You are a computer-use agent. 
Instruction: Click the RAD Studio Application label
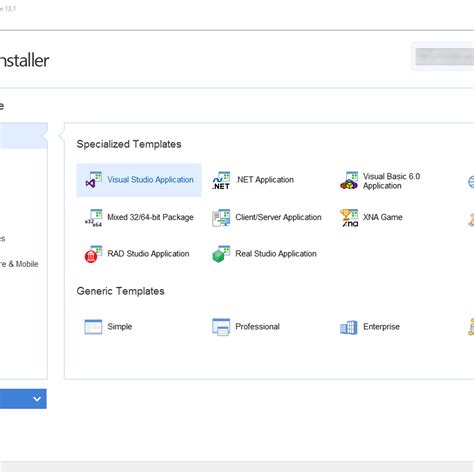tap(148, 254)
